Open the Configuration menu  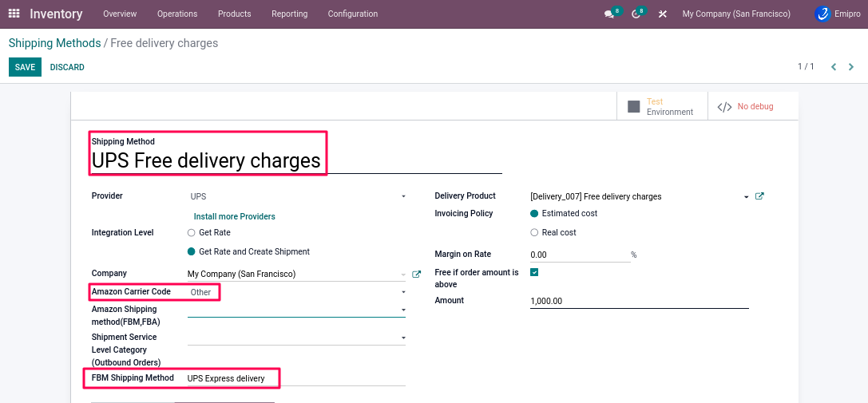click(x=352, y=14)
